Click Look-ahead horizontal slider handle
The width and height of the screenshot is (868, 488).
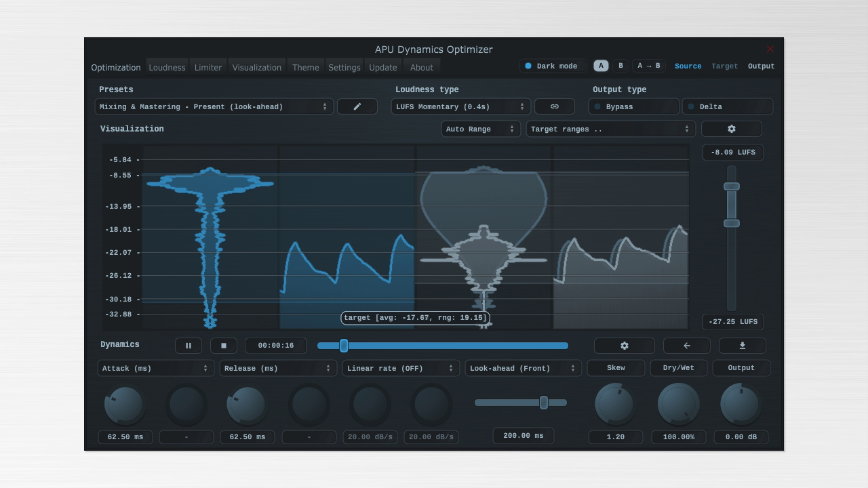click(x=543, y=403)
